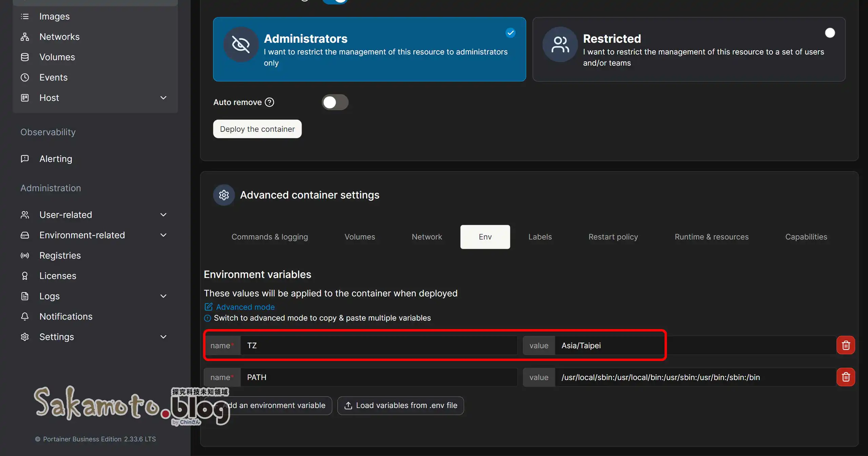
Task: Open Notifications in sidebar
Action: [x=66, y=317]
